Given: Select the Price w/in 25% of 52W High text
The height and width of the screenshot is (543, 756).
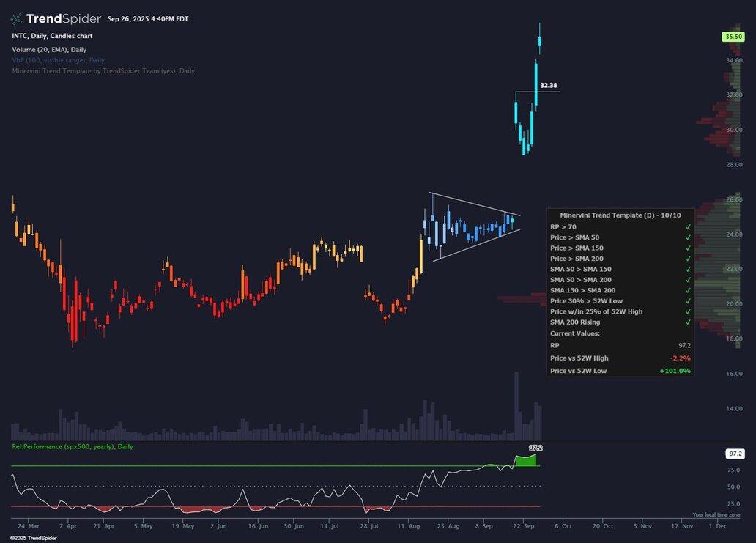Looking at the screenshot, I should (596, 311).
